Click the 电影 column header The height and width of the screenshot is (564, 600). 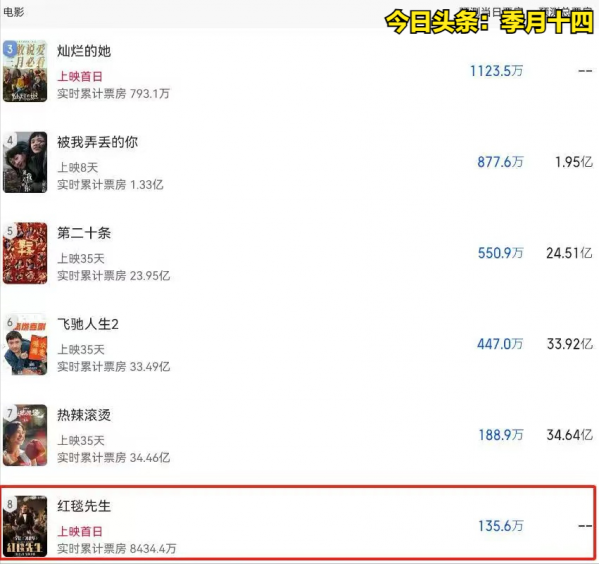(13, 12)
